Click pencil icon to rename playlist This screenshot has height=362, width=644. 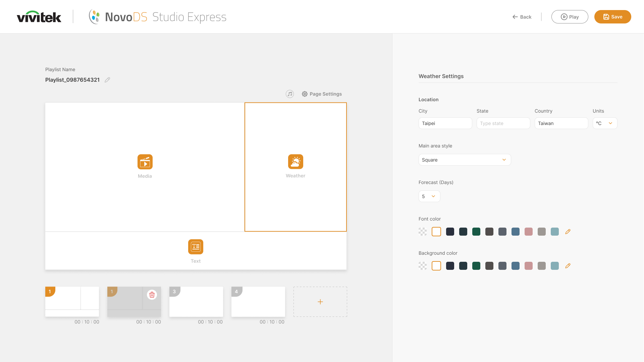[107, 80]
